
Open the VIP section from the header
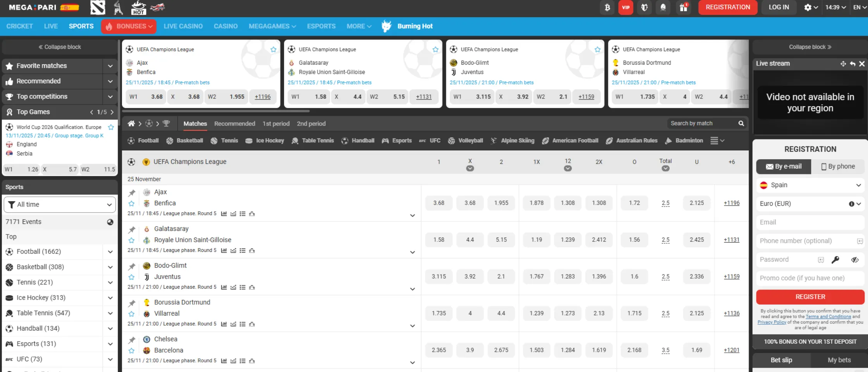pyautogui.click(x=625, y=7)
